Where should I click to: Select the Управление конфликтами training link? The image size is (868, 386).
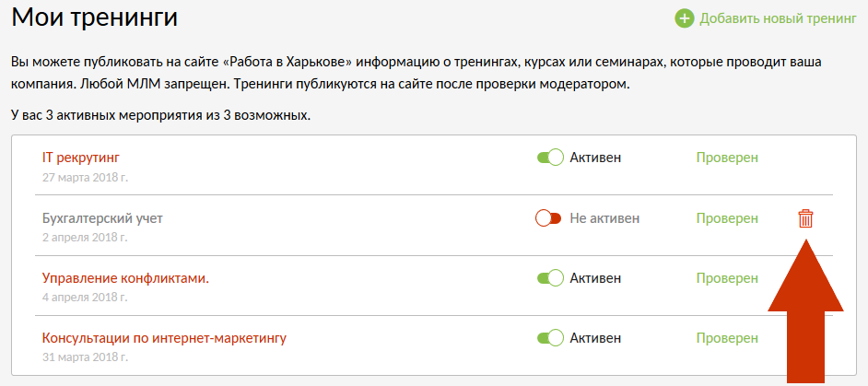125,277
